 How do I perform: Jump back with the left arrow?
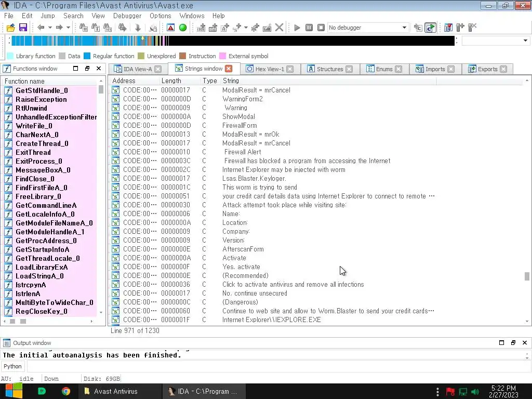coord(41,28)
